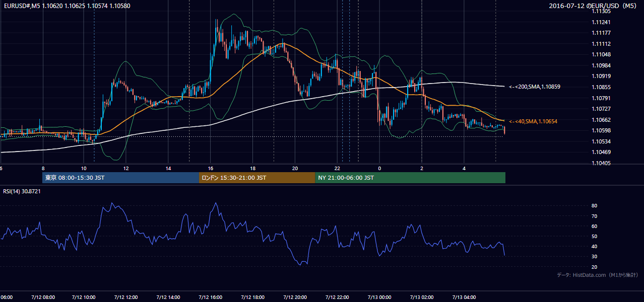
Task: Click the 7/12 10:00 date axis label
Action: 84,297
